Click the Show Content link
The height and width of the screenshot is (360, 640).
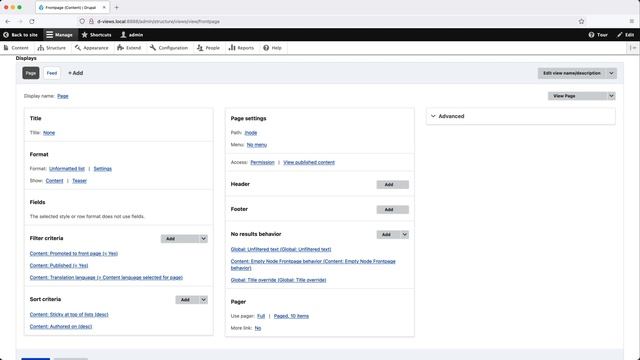coord(54,181)
